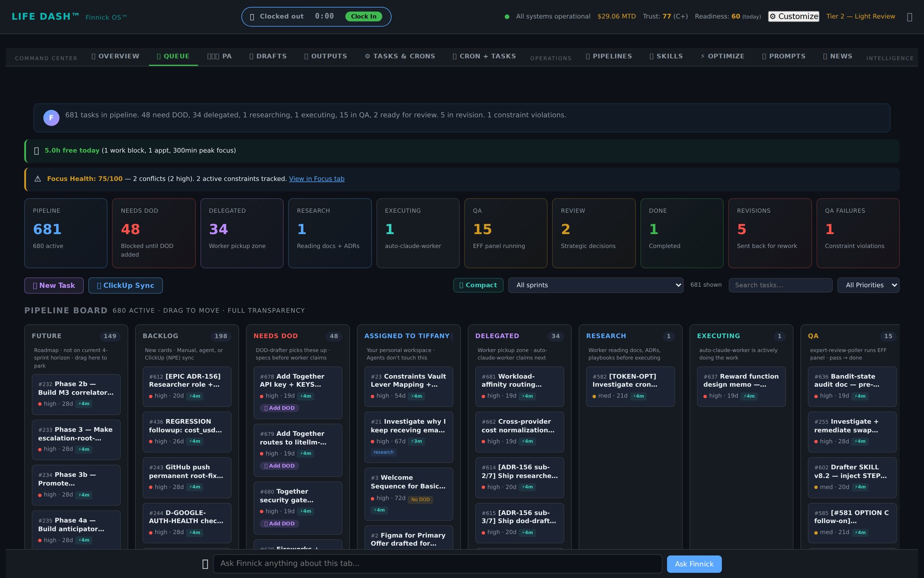Click the ClickUp Sync button
This screenshot has height=578, width=924.
pos(126,286)
